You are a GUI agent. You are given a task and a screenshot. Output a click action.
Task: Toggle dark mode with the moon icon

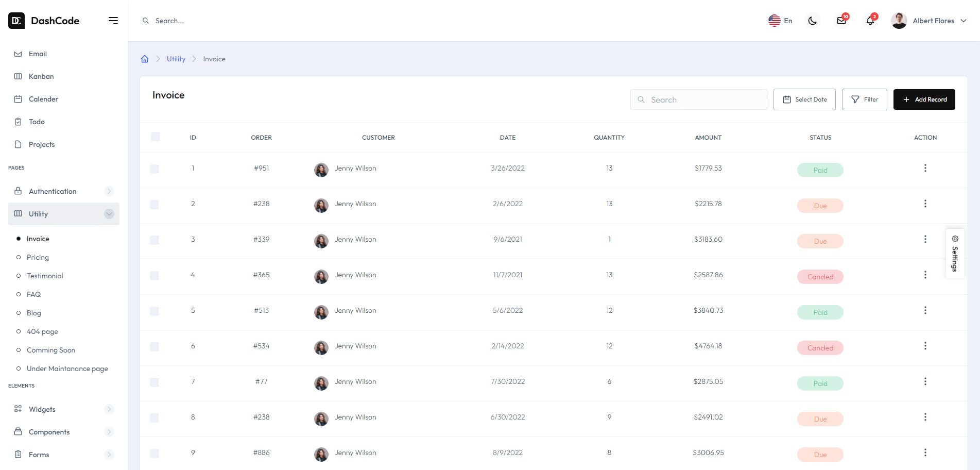pyautogui.click(x=813, y=21)
